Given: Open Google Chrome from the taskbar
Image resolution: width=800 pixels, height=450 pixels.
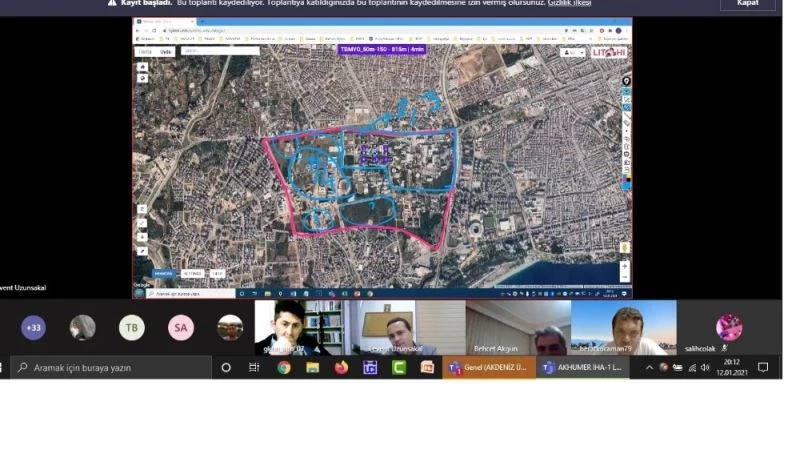Looking at the screenshot, I should [284, 368].
